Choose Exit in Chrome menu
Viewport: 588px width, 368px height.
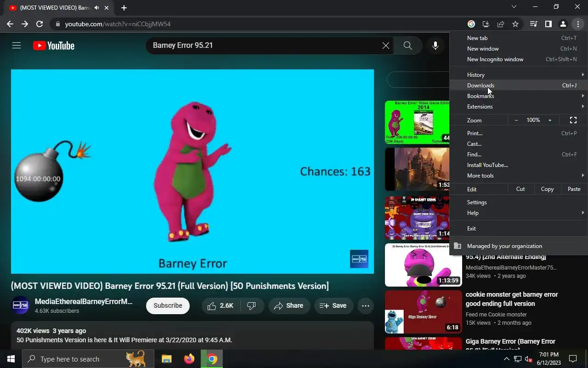coord(519,228)
